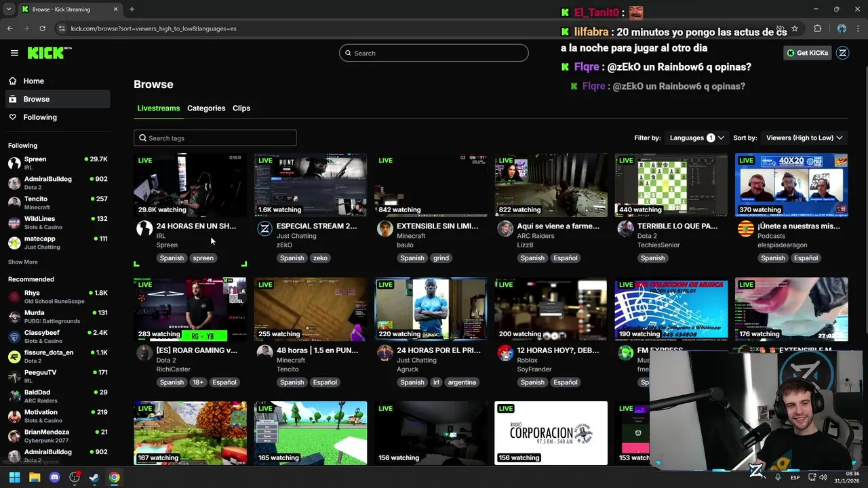This screenshot has height=488, width=868.
Task: Click TechiesSenior avatar on stream card
Action: click(626, 228)
